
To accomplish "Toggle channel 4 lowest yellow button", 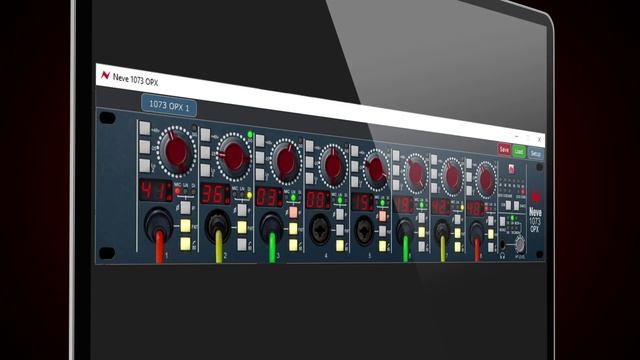I will [x=340, y=245].
